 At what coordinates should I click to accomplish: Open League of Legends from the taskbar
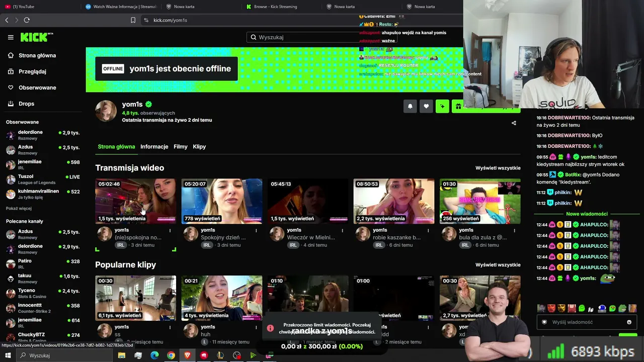(x=220, y=355)
